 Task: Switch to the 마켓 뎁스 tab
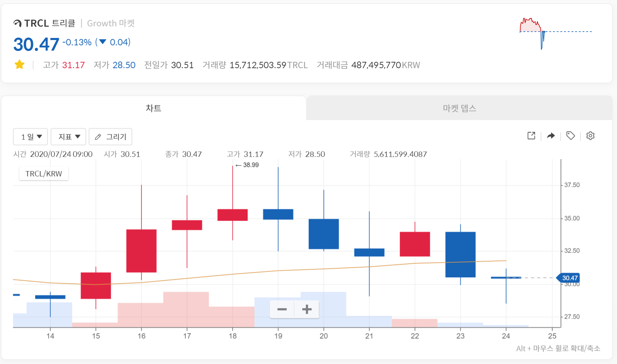point(459,108)
